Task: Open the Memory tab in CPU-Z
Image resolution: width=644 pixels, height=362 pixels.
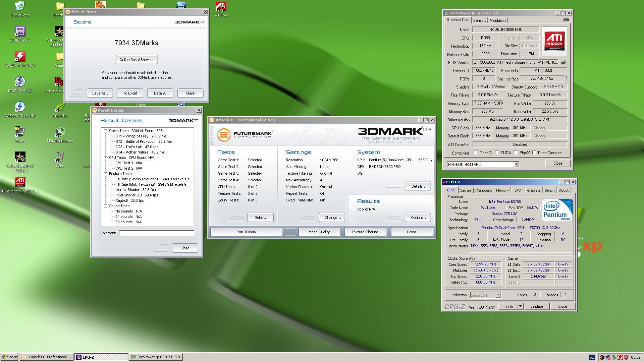Action: (502, 190)
